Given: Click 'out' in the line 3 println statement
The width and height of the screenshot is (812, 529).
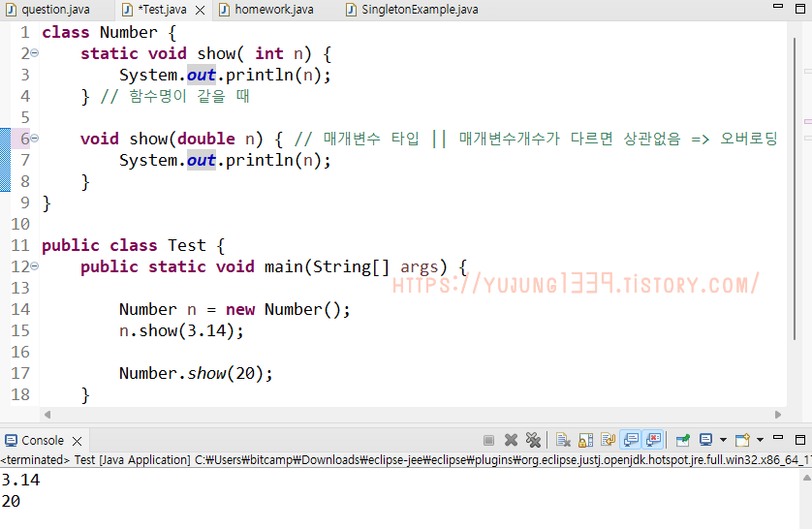Looking at the screenshot, I should [201, 75].
